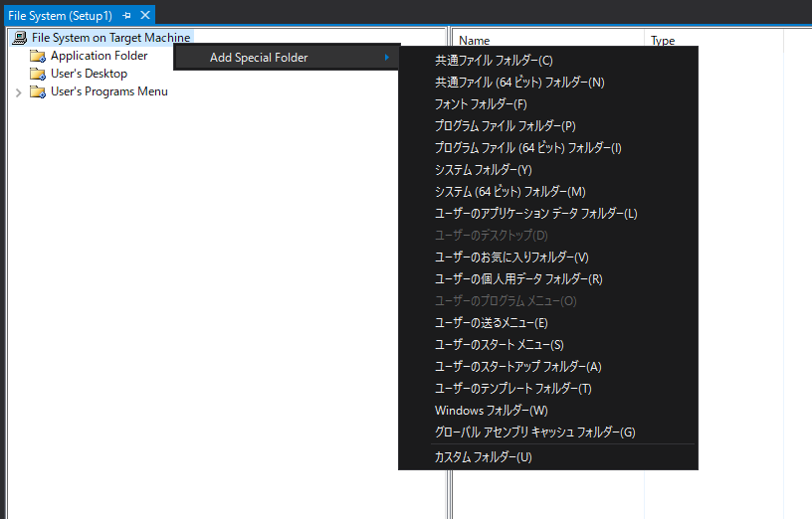Click the greyed ユーザーのプログラム メニュー(O) entry
Screen dimensions: 812x519
(x=548, y=301)
